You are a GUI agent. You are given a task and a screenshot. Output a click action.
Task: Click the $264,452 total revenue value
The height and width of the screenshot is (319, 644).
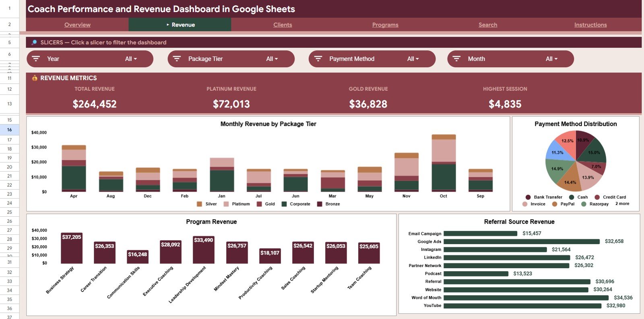pyautogui.click(x=95, y=104)
